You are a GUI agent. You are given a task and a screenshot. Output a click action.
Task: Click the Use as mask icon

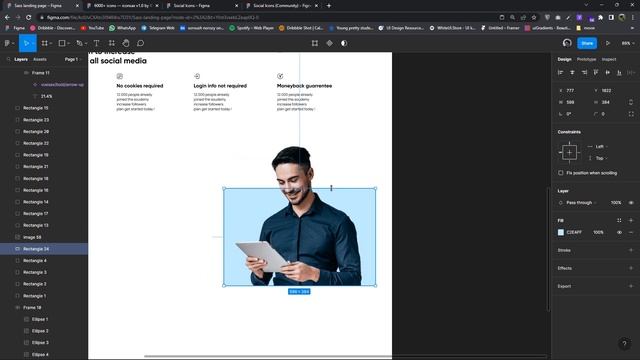coord(344,43)
